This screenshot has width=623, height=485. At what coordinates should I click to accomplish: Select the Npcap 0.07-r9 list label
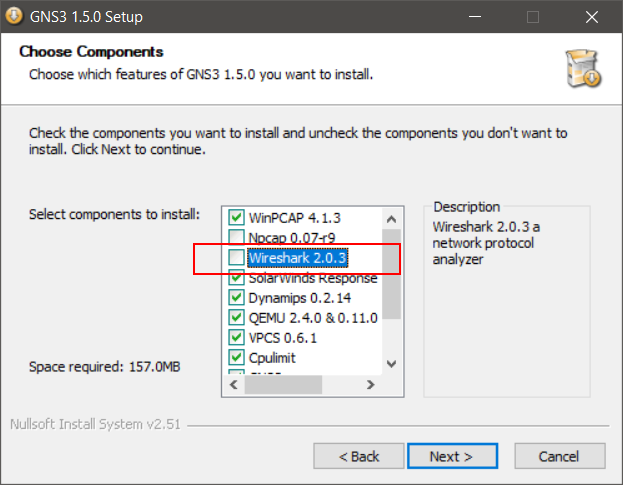[292, 238]
